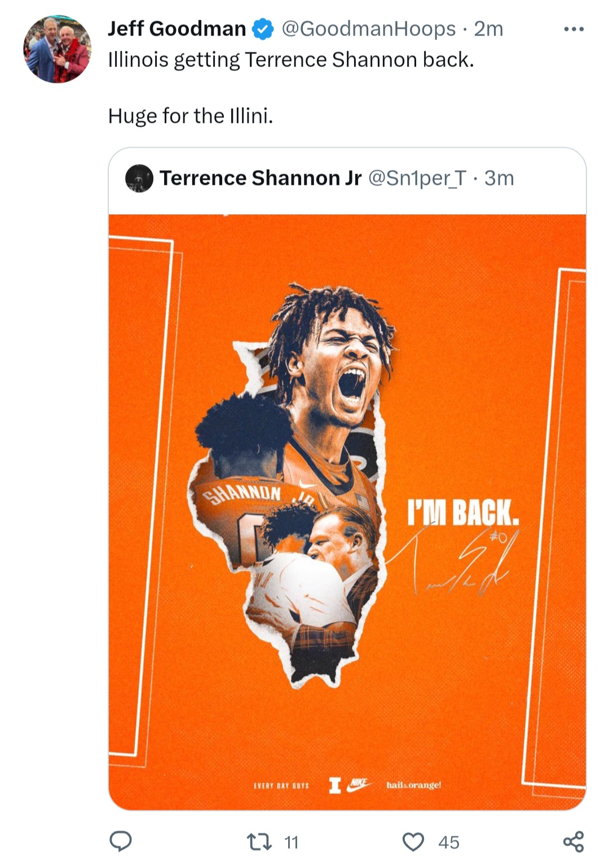Open the three-dot more options menu
The image size is (609, 868).
573,29
